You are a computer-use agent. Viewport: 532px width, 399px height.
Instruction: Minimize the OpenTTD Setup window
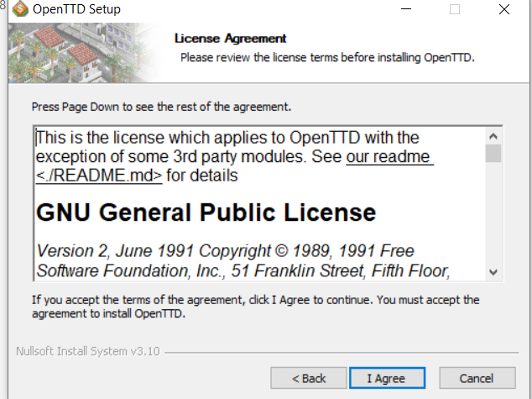click(405, 10)
